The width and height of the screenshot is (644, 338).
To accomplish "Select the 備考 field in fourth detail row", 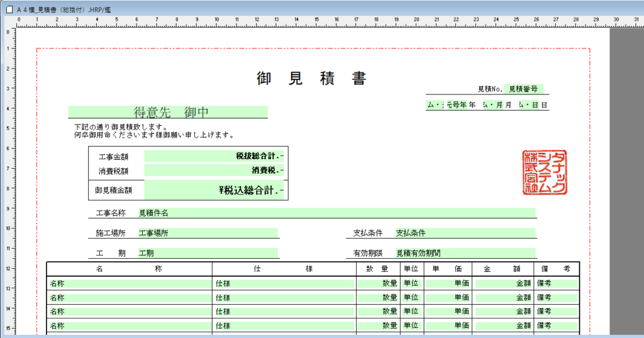I will pyautogui.click(x=557, y=325).
